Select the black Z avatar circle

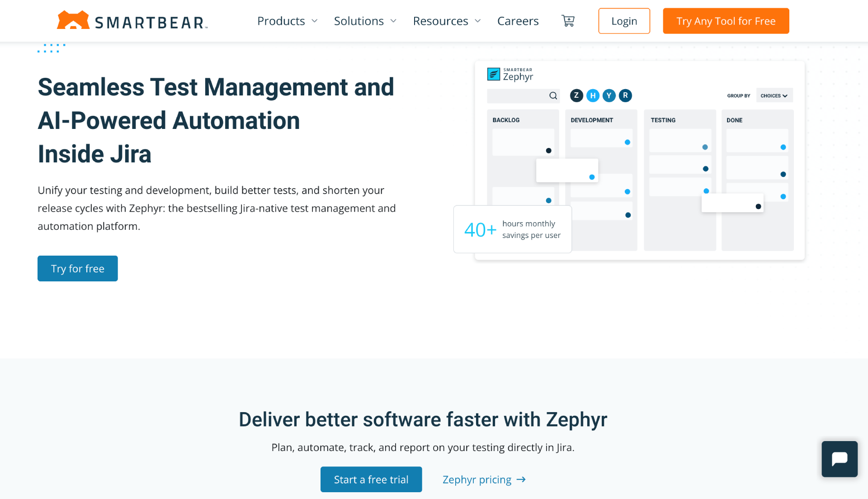click(576, 95)
